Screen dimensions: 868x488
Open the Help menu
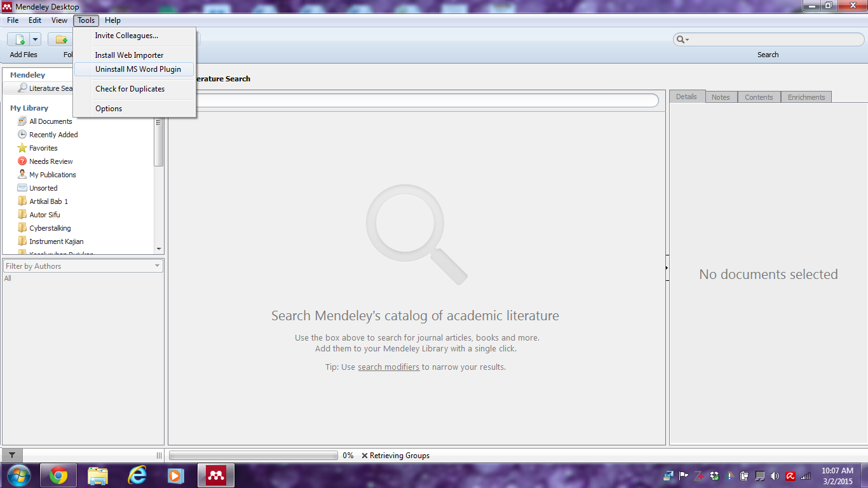pyautogui.click(x=112, y=20)
